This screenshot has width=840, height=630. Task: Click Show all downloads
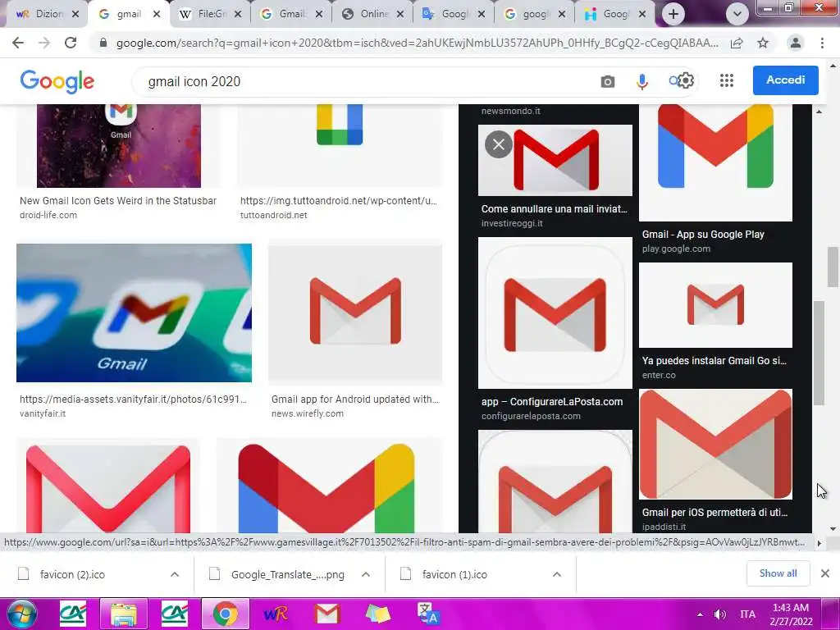pos(778,573)
